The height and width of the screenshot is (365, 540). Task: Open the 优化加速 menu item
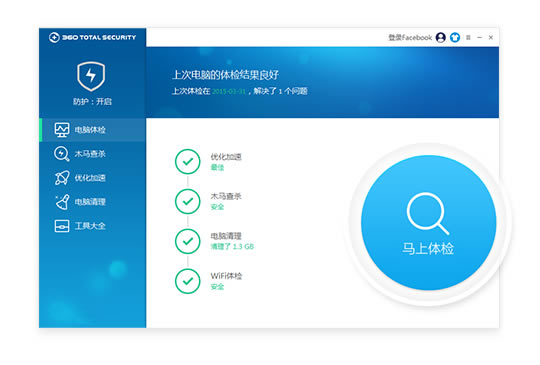pos(93,178)
